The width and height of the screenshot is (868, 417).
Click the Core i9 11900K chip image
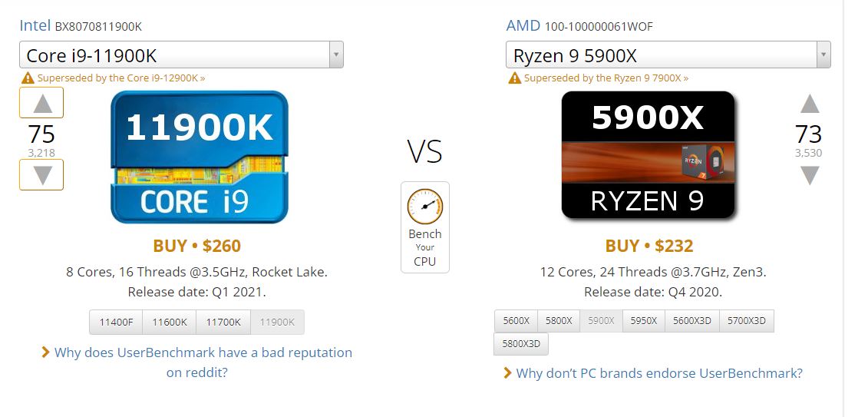tap(200, 157)
